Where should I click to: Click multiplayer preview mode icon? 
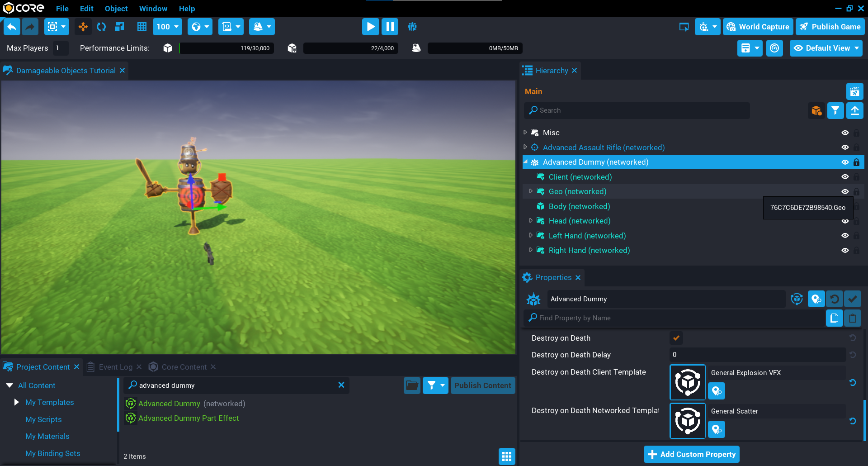pyautogui.click(x=412, y=27)
